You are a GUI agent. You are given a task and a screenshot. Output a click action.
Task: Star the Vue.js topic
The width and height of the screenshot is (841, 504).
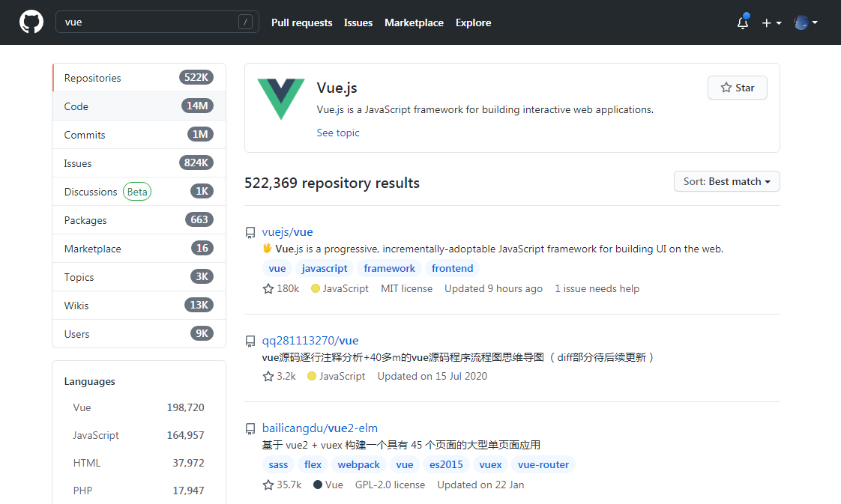[737, 88]
